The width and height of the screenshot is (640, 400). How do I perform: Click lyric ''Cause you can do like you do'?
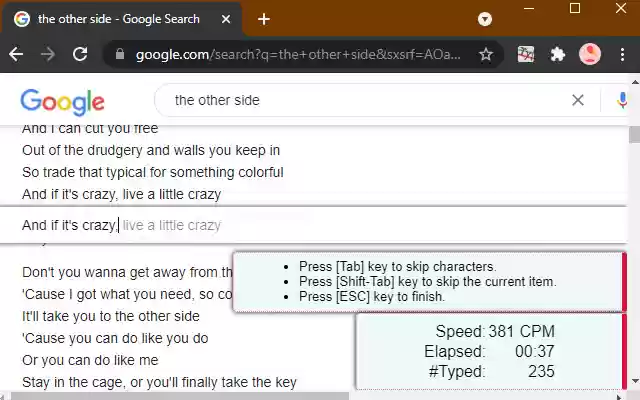click(x=115, y=338)
